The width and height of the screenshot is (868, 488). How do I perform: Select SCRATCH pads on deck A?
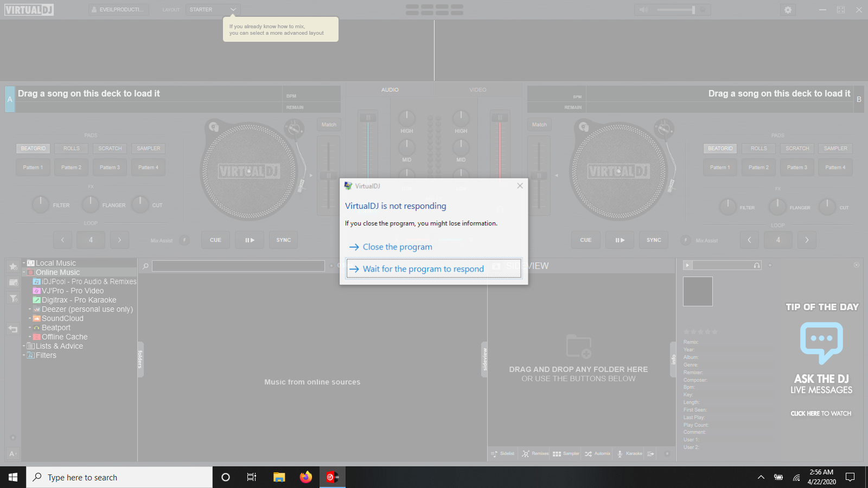(110, 149)
